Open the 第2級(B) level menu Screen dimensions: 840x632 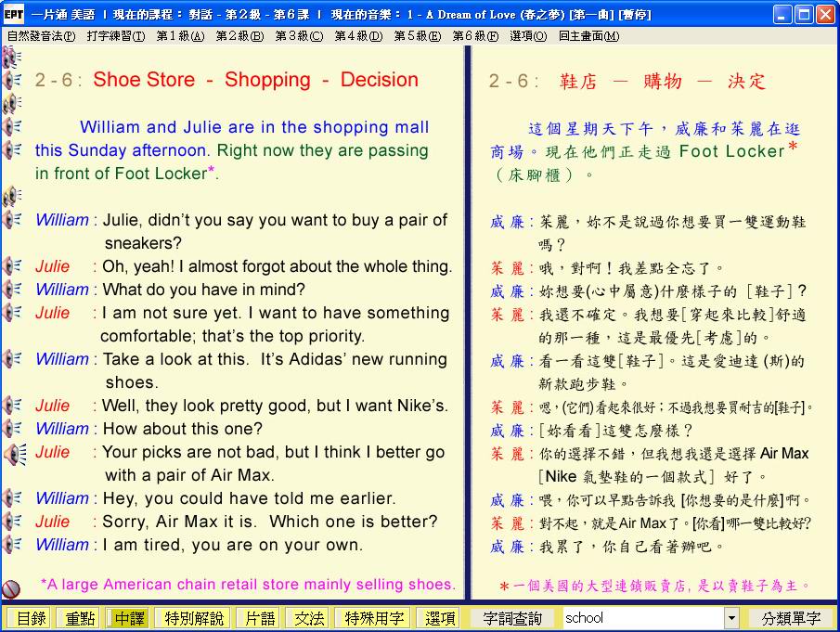point(239,36)
